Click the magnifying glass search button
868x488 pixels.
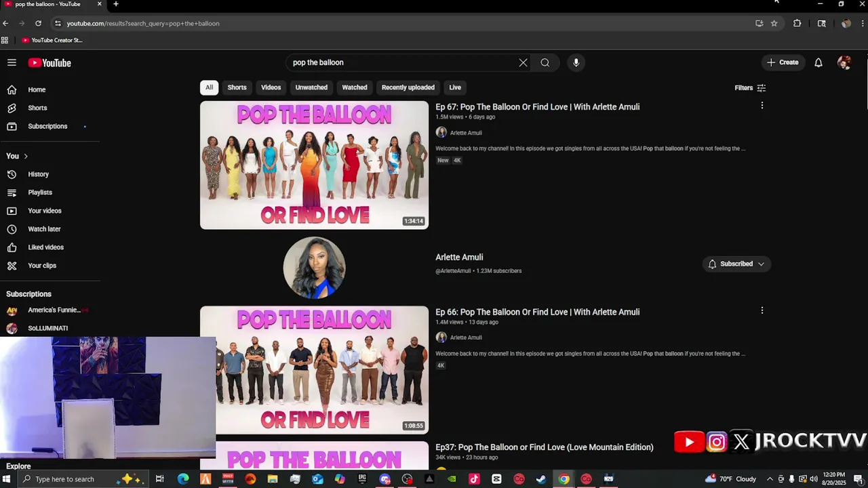coord(545,62)
